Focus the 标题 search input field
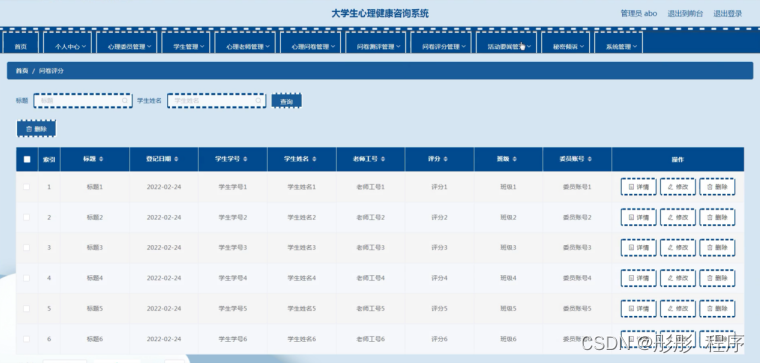760x363 pixels. [83, 101]
